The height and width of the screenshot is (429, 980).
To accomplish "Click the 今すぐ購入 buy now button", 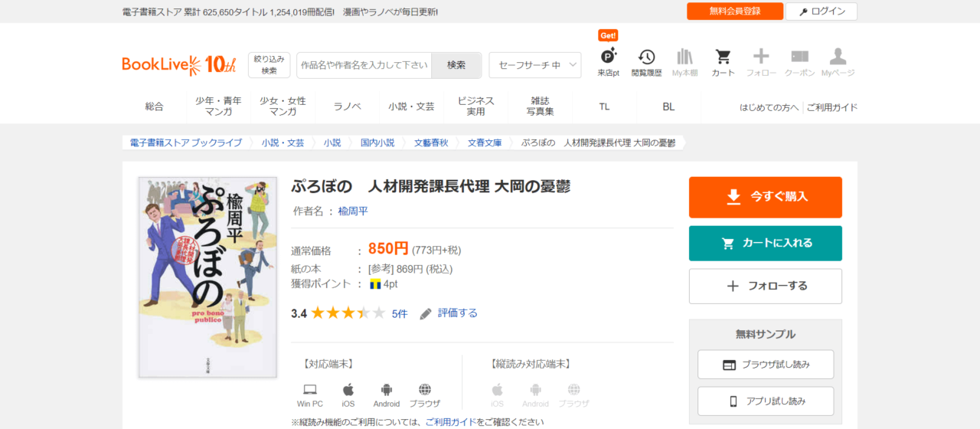I will point(765,197).
